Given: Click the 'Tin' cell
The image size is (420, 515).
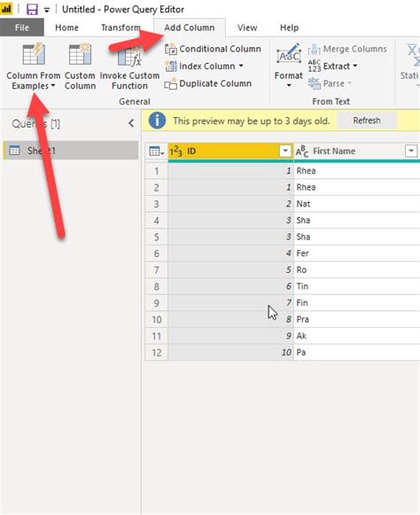Looking at the screenshot, I should pyautogui.click(x=356, y=286).
